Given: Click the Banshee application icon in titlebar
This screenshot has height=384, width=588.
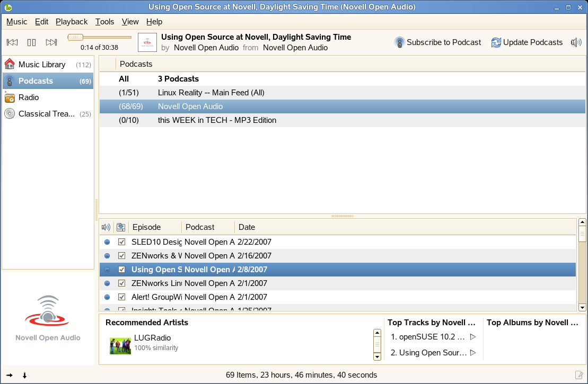Looking at the screenshot, I should [7, 7].
